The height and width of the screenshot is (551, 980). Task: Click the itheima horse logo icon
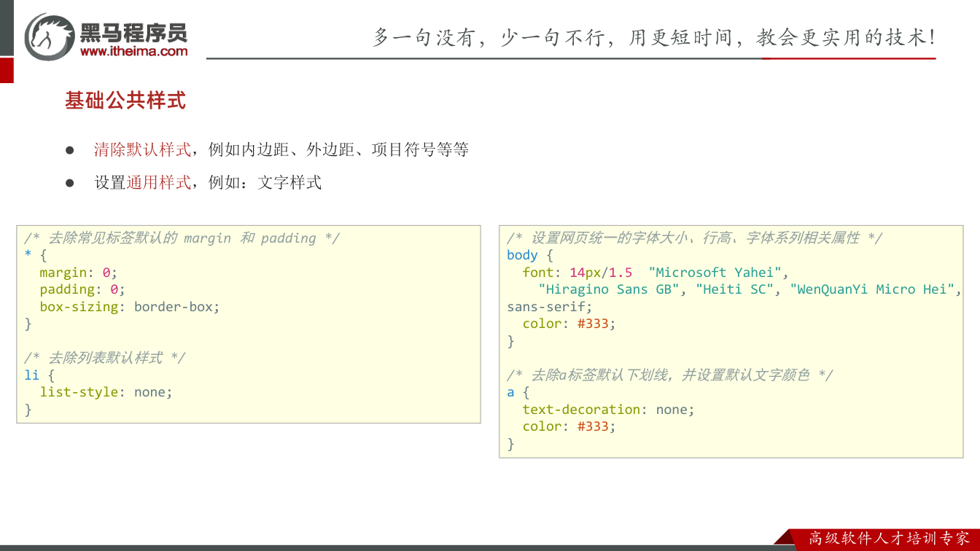point(49,36)
